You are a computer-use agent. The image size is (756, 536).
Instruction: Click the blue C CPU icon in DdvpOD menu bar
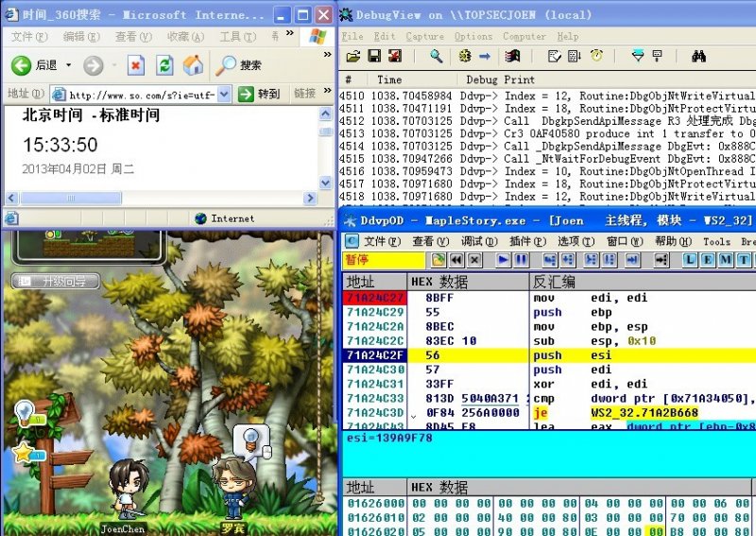tap(352, 241)
